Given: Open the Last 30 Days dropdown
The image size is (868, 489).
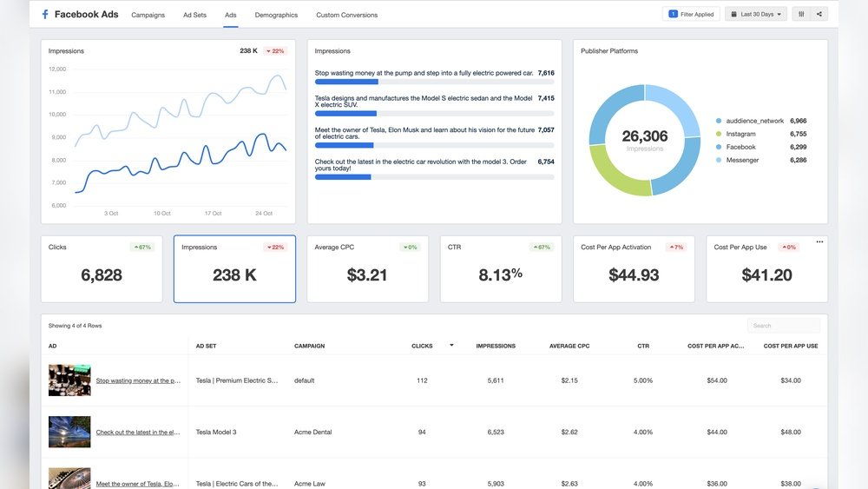Looking at the screenshot, I should pyautogui.click(x=756, y=15).
